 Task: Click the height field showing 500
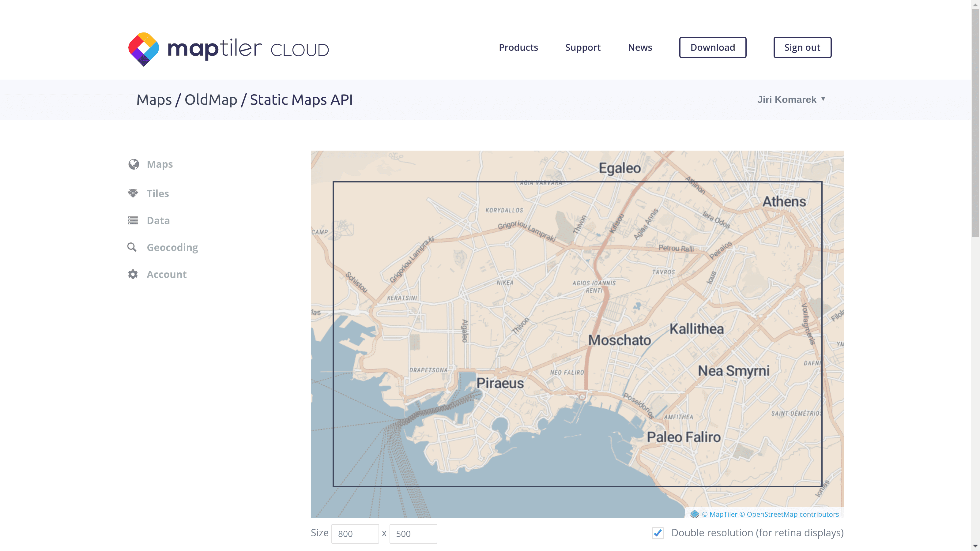413,534
